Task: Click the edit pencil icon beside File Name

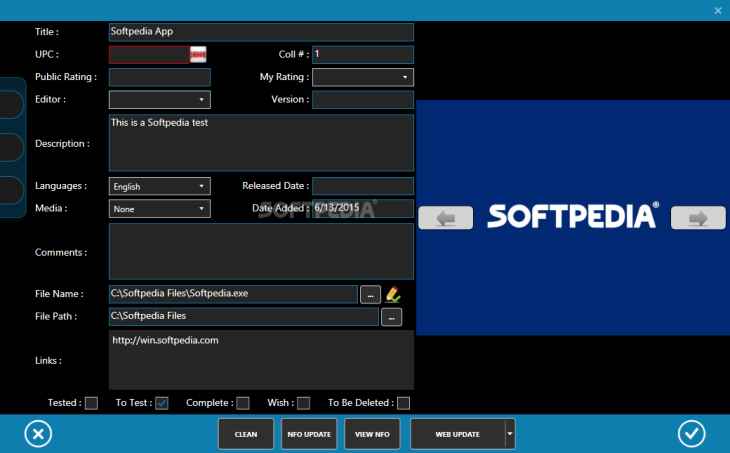Action: [x=393, y=294]
